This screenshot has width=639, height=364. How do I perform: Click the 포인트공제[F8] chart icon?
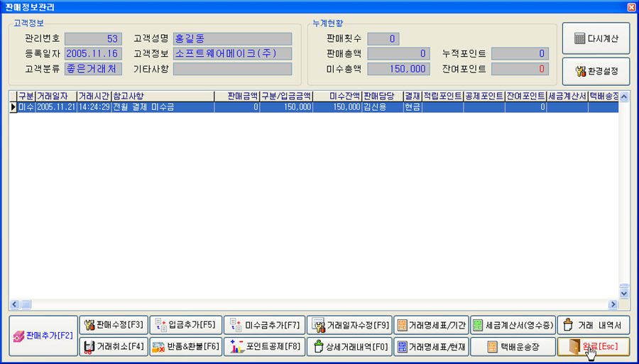[236, 346]
